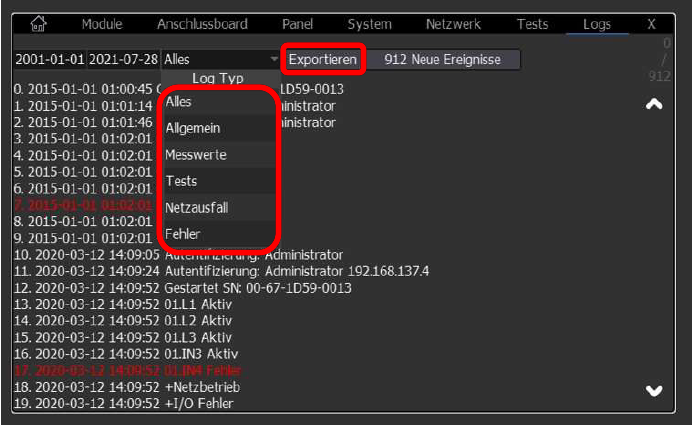This screenshot has width=692, height=425.
Task: Expand the log type dropdown arrow
Action: pyautogui.click(x=274, y=60)
